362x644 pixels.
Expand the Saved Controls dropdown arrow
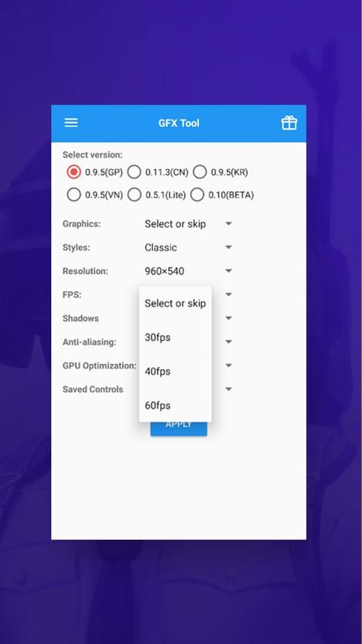pos(229,389)
